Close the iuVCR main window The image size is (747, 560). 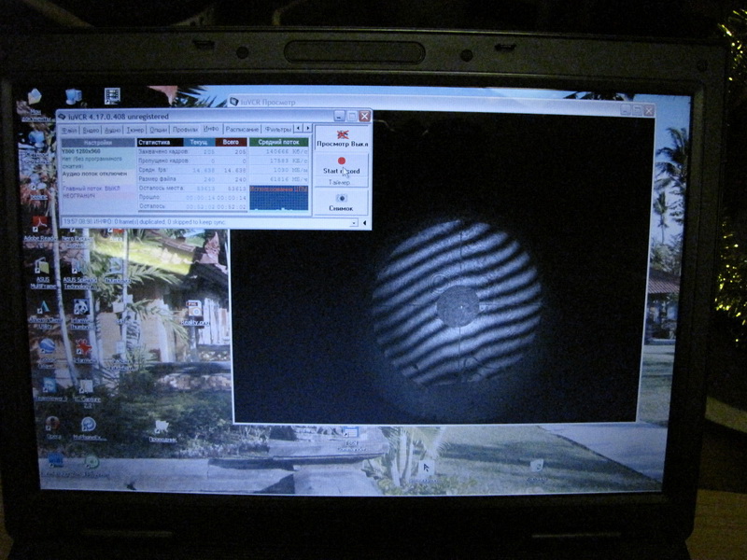[x=364, y=116]
